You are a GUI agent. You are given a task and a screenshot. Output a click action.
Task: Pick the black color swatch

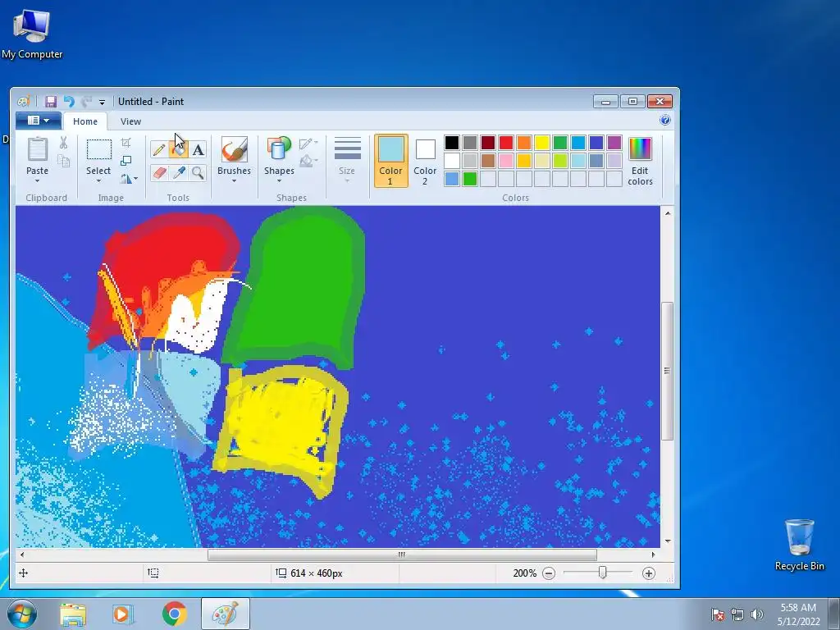[x=452, y=143]
